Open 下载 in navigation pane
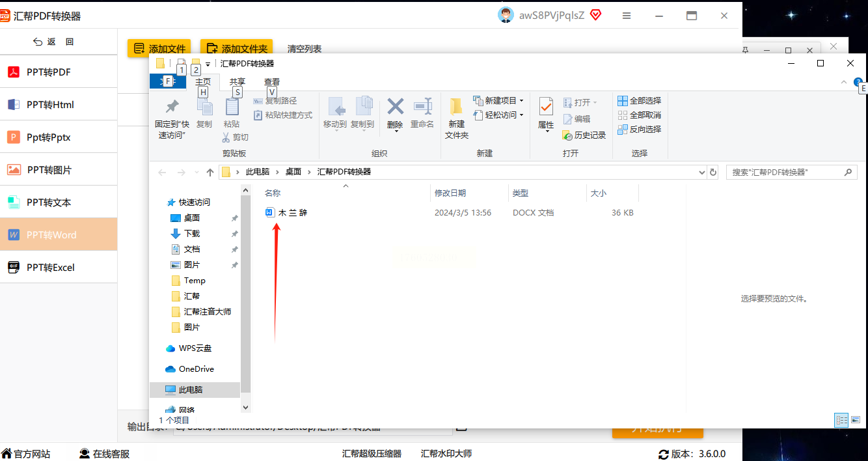The width and height of the screenshot is (868, 461). tap(192, 234)
